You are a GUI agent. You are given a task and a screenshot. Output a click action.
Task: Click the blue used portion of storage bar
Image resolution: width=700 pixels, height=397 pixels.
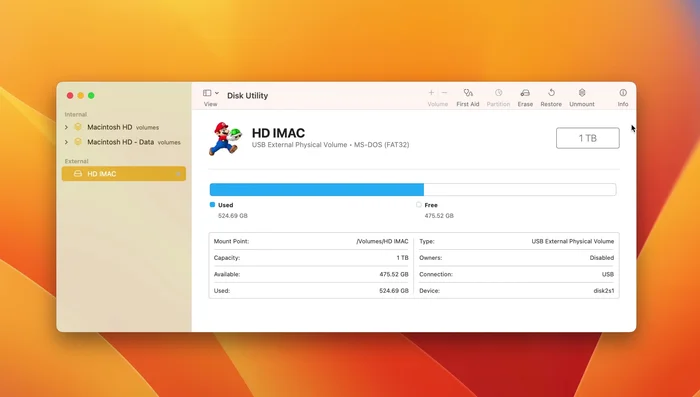317,189
